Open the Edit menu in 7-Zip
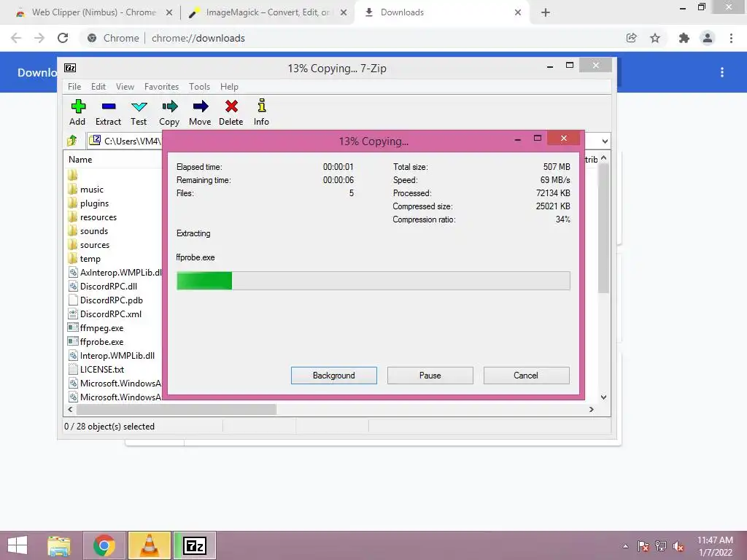This screenshot has height=560, width=747. pyautogui.click(x=98, y=87)
